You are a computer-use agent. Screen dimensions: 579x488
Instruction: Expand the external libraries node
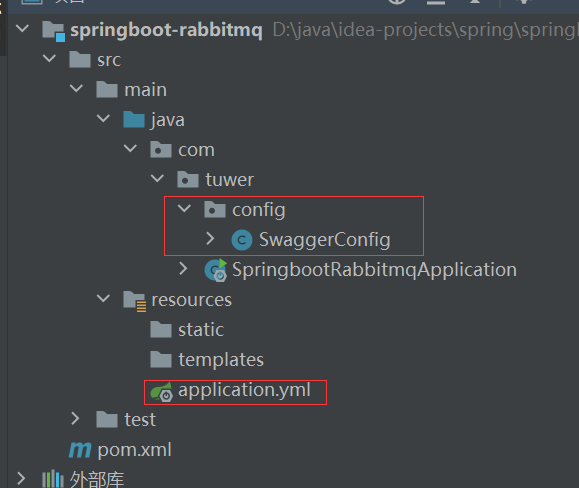[x=21, y=478]
